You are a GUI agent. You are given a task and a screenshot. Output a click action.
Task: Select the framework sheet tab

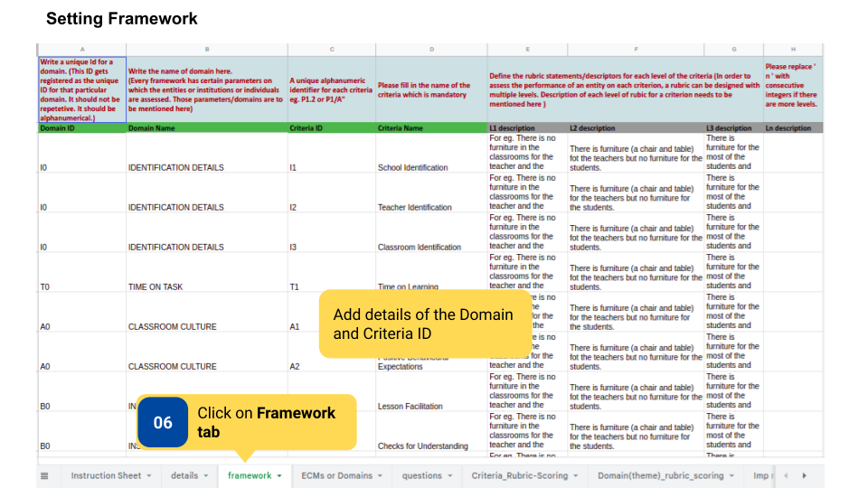249,475
